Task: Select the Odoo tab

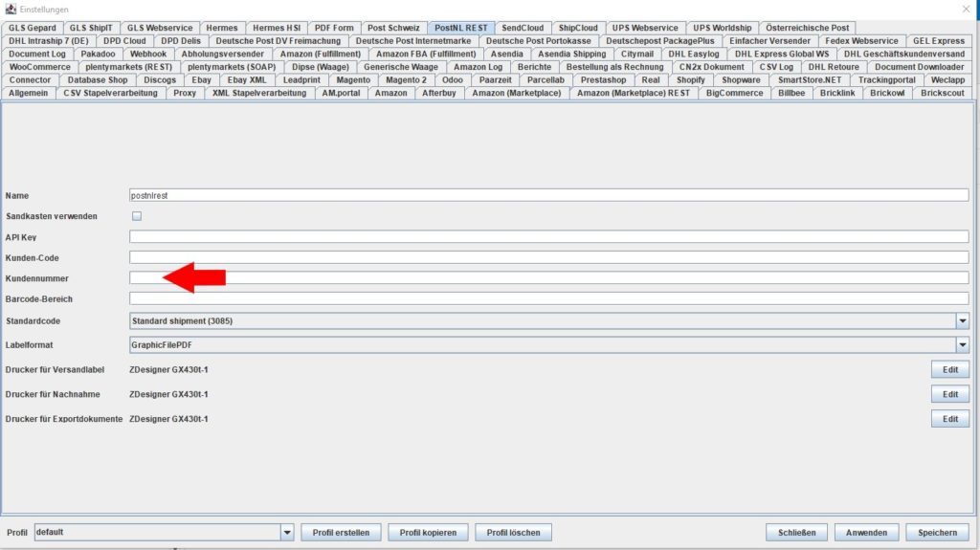Action: [x=453, y=80]
